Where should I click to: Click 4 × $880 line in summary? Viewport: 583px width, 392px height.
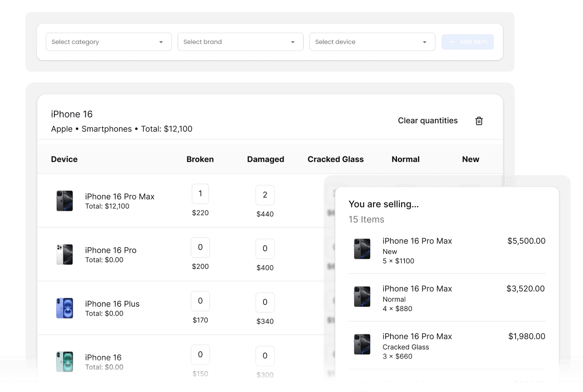[x=397, y=309]
